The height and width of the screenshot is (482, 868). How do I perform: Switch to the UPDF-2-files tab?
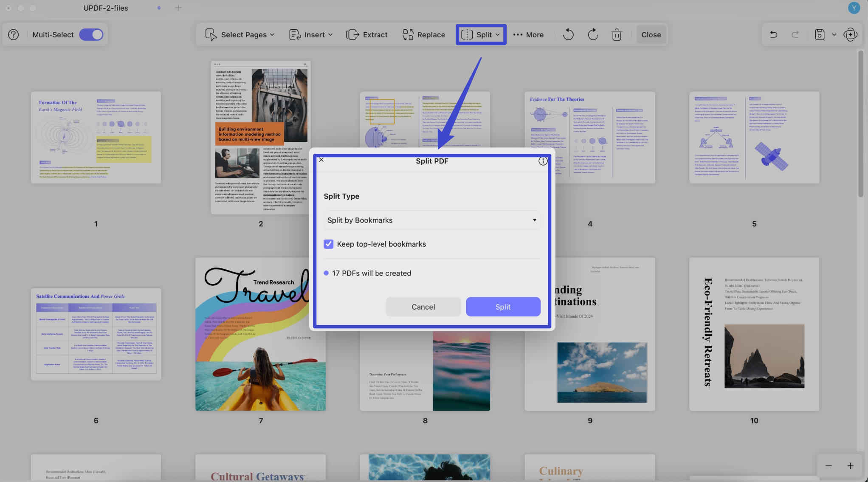[x=106, y=8]
